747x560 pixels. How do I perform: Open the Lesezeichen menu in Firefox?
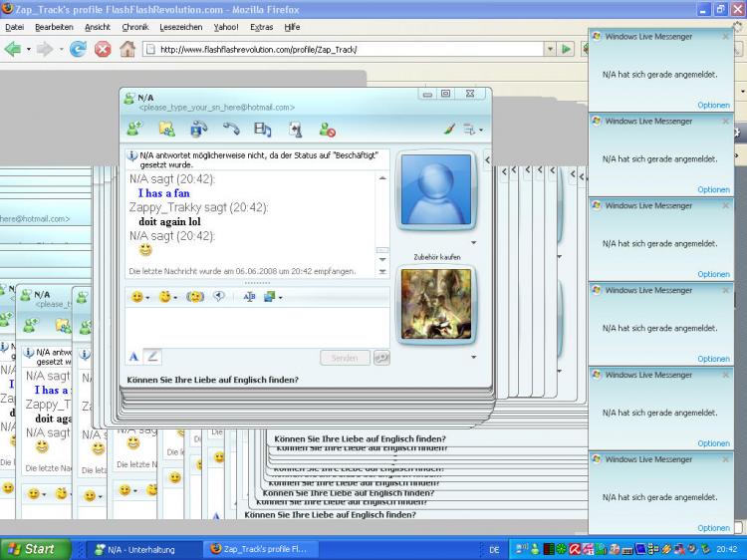tap(180, 27)
